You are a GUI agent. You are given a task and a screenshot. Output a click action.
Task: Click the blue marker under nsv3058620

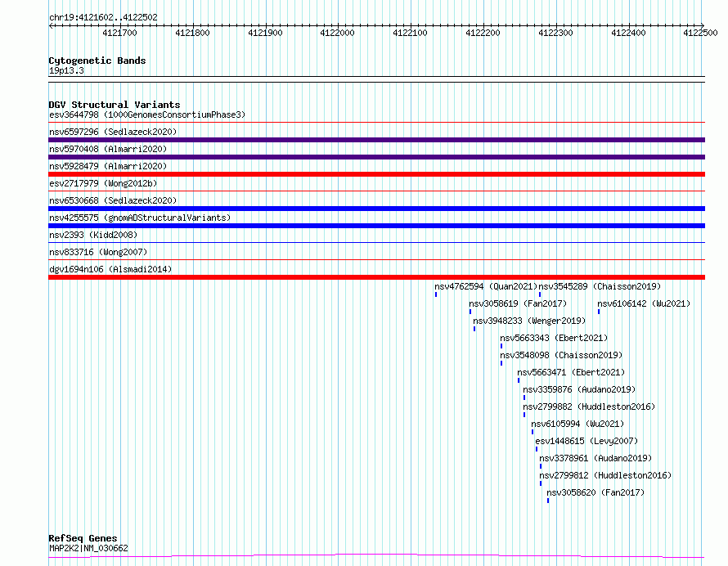coord(548,501)
